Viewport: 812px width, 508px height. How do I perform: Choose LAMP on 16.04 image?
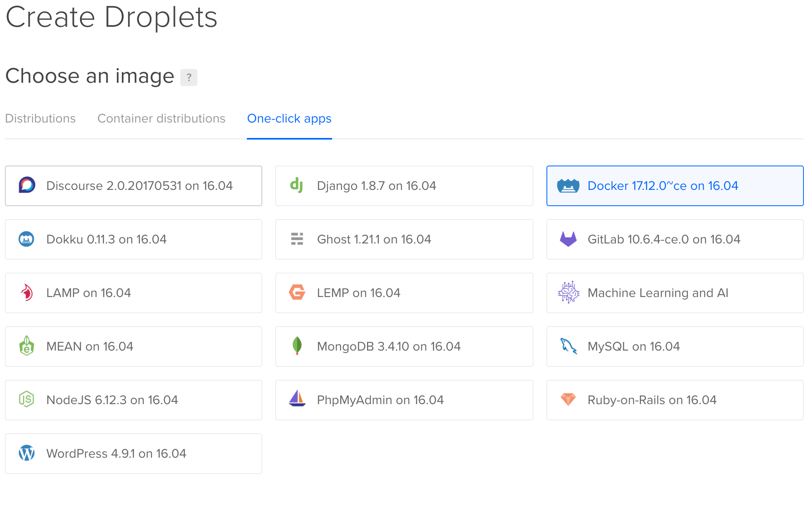pos(133,293)
